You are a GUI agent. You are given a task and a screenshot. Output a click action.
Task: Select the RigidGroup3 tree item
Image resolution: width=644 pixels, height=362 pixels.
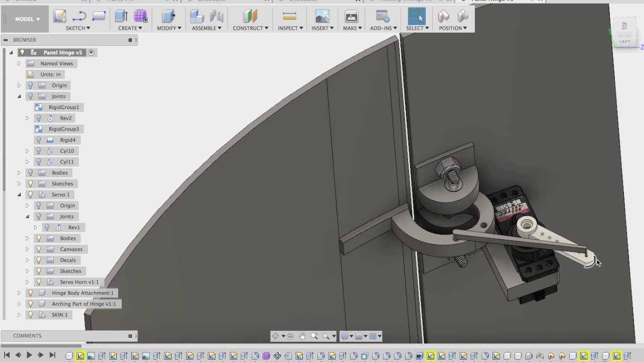pyautogui.click(x=64, y=129)
